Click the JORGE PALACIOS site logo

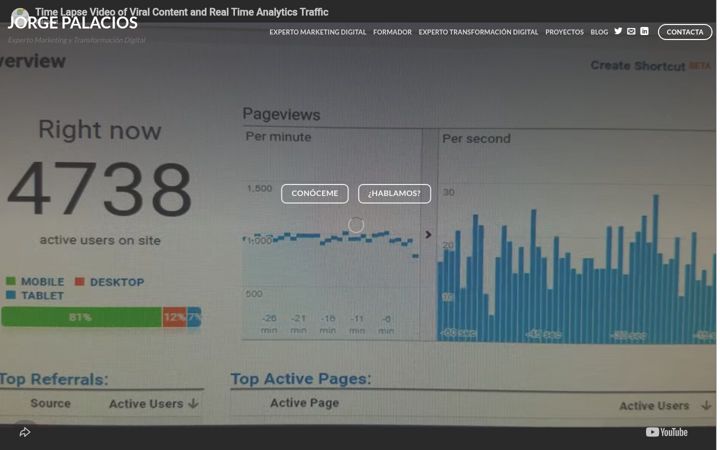[x=73, y=23]
